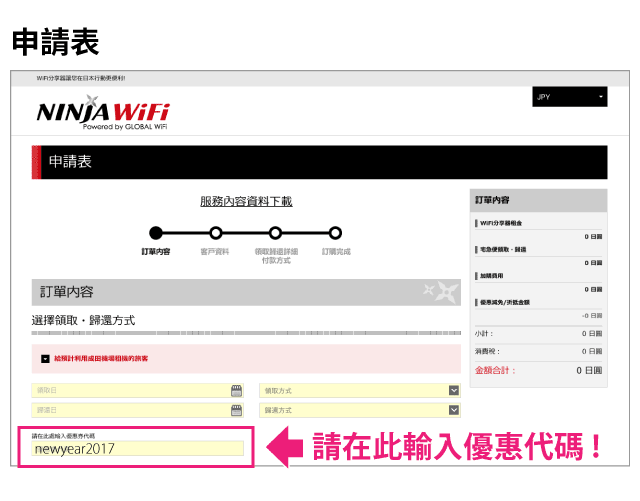This screenshot has width=640, height=501.
Task: Expand the red Narita airport notice
Action: (246, 358)
